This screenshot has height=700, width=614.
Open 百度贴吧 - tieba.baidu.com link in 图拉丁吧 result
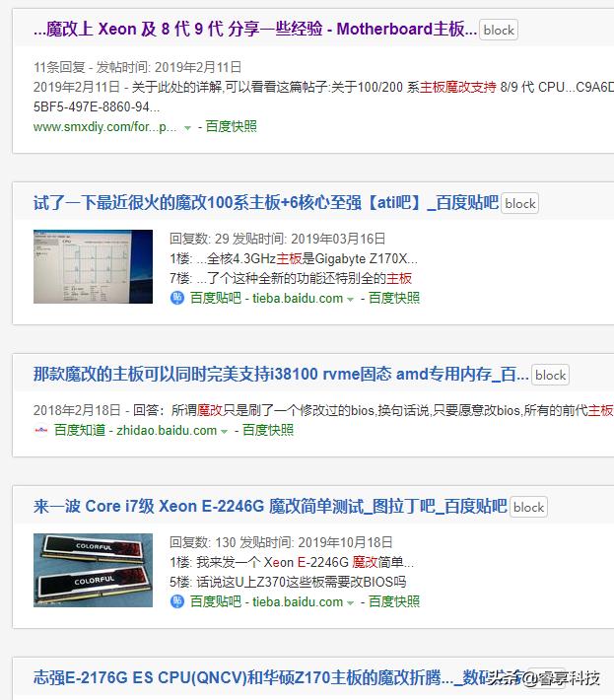[x=266, y=601]
